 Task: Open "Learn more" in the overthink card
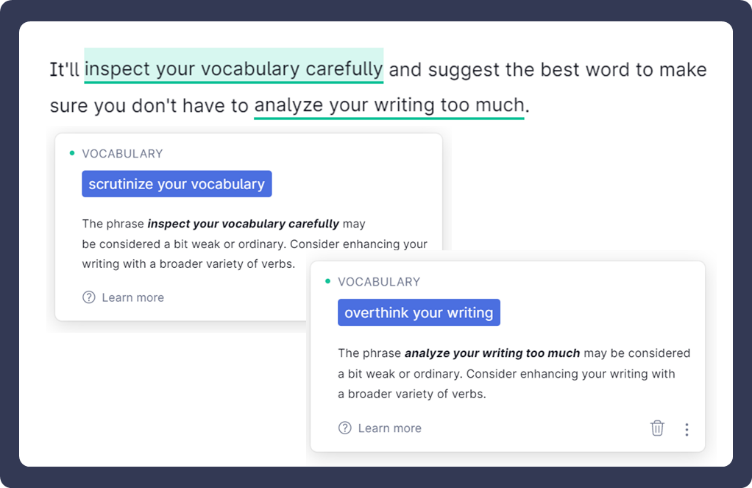point(389,428)
